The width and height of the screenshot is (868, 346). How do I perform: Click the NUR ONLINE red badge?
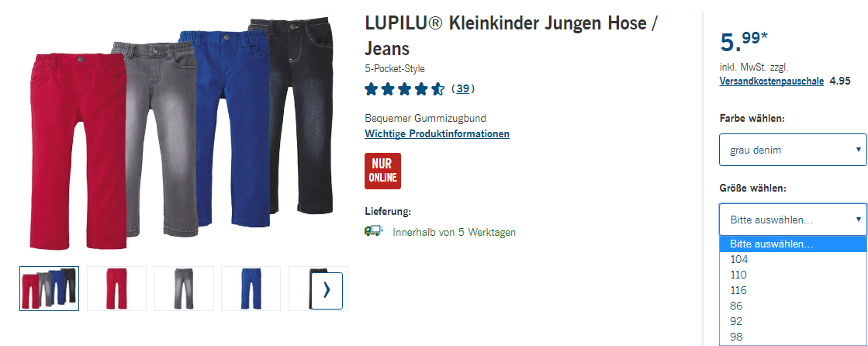point(382,171)
